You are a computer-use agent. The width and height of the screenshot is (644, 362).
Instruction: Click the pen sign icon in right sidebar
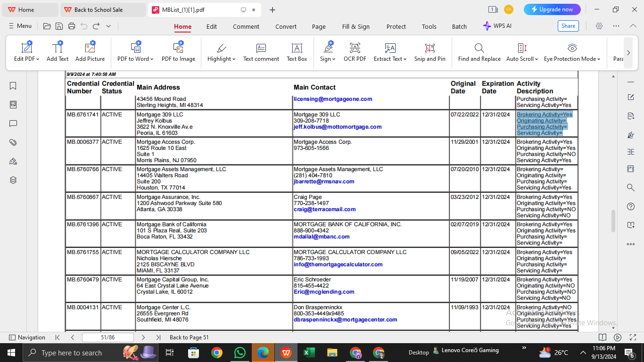631,135
